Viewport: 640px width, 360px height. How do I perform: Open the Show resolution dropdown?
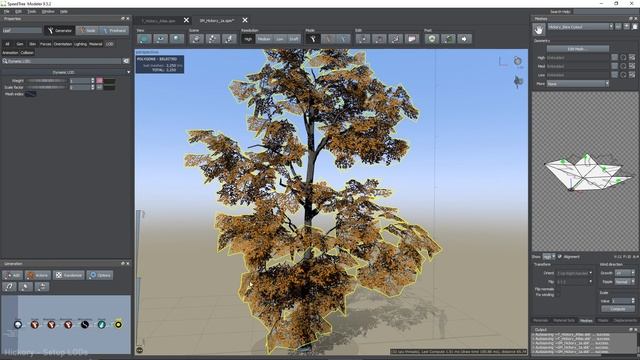tap(549, 257)
